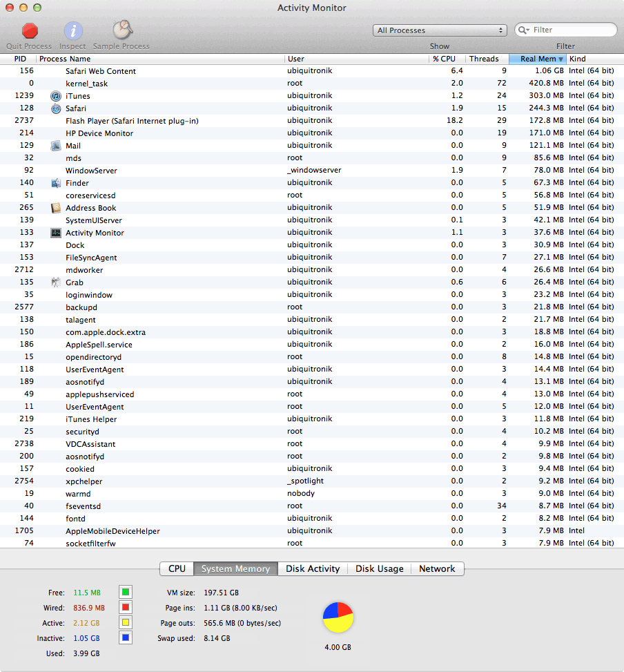The image size is (624, 672).
Task: Select the Mail stamp icon in process list
Action: point(56,146)
